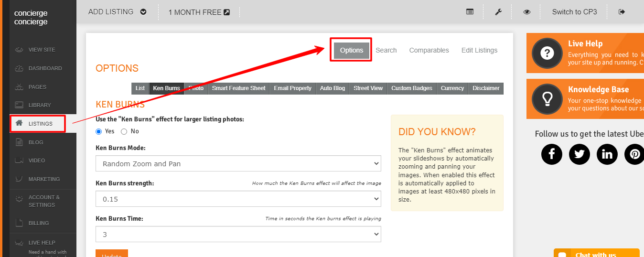This screenshot has height=257, width=644.
Task: Open the Ken Burns Time dropdown
Action: pos(238,235)
